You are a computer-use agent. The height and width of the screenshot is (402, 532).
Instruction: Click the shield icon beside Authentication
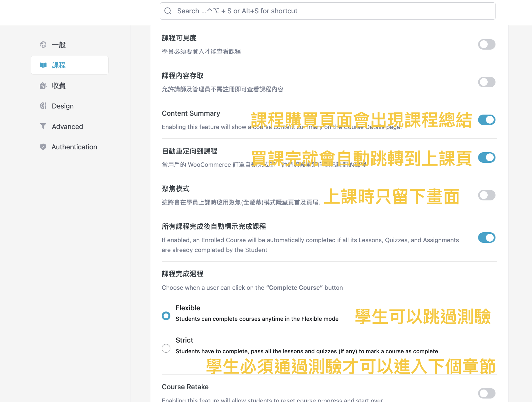pyautogui.click(x=43, y=147)
